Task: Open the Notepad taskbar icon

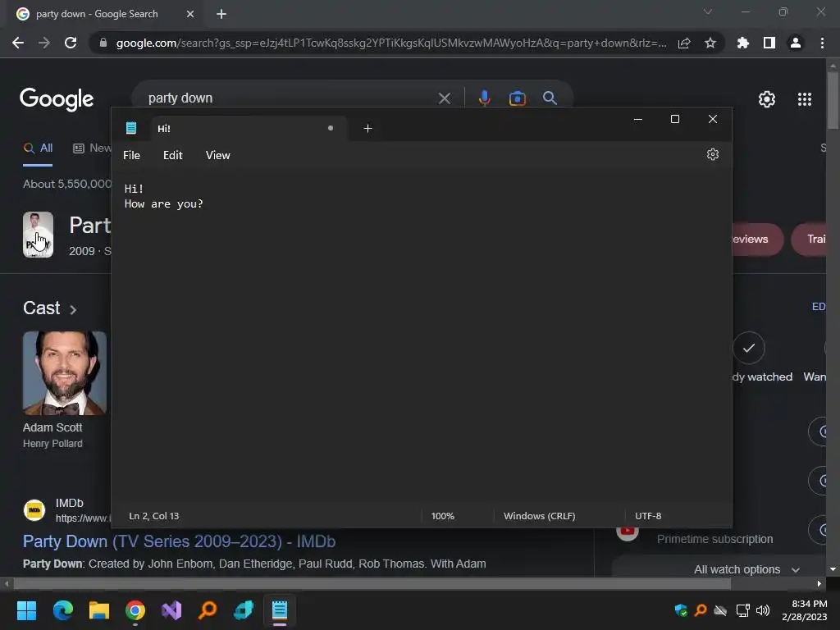Action: tap(280, 610)
